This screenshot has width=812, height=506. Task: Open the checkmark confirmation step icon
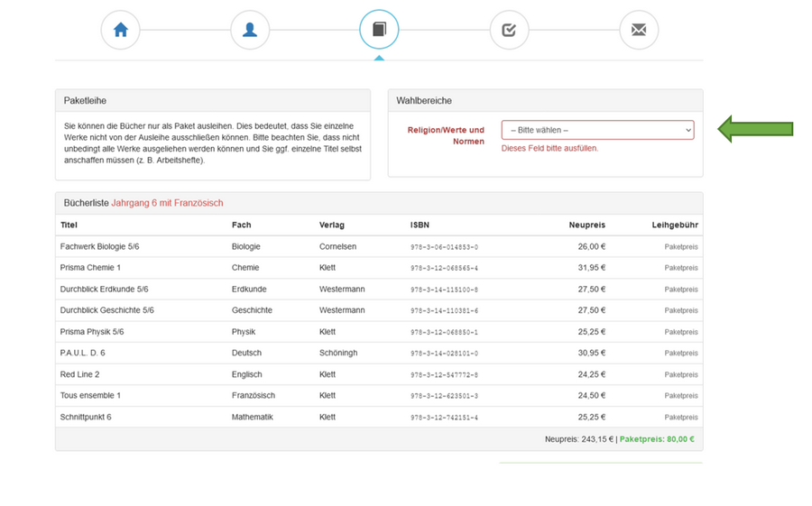tap(509, 31)
